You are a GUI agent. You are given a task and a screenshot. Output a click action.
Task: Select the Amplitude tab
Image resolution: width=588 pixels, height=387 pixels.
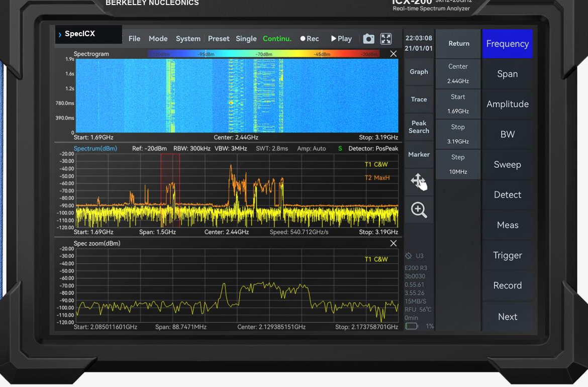point(508,104)
